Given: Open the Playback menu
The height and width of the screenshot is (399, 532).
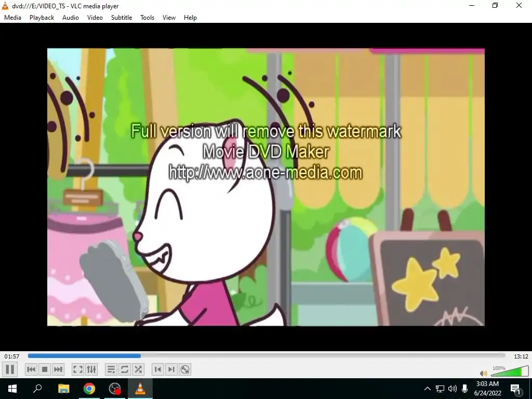Looking at the screenshot, I should point(42,18).
